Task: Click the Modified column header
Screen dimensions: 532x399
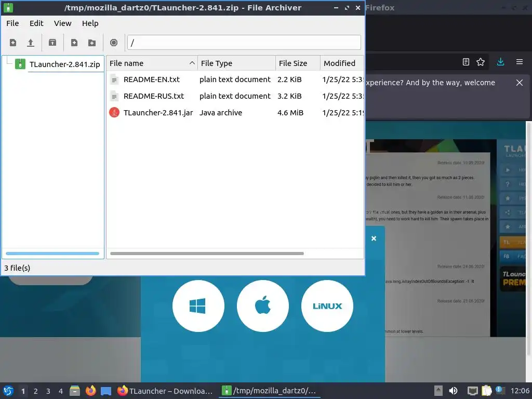Action: [342, 63]
